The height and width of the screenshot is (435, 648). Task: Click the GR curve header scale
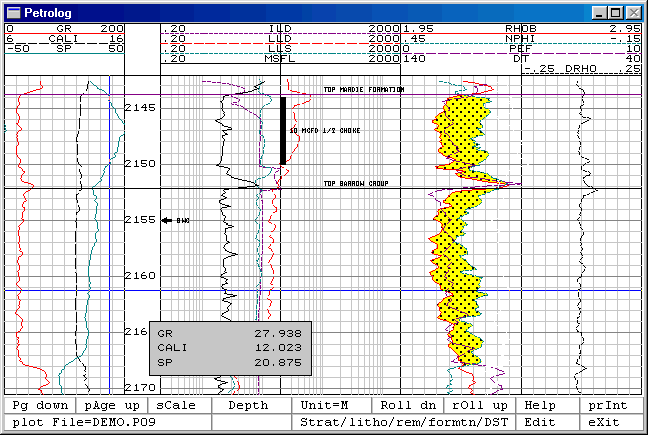pos(64,29)
